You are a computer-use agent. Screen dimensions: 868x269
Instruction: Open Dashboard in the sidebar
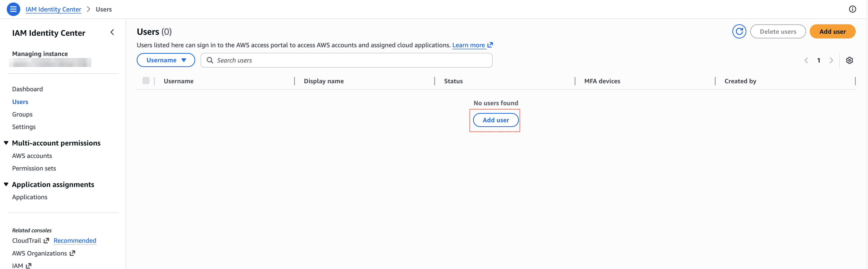tap(27, 89)
